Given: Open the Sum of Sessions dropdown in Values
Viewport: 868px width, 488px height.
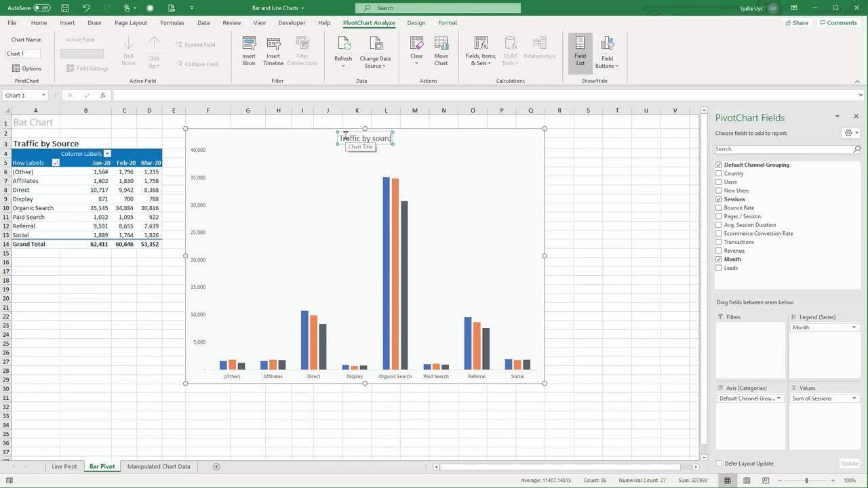Looking at the screenshot, I should point(856,398).
